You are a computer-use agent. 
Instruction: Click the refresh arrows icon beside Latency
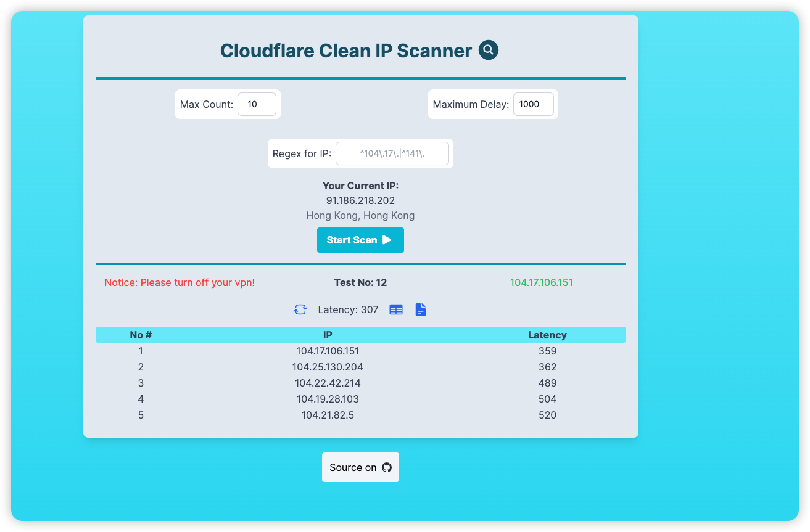pyautogui.click(x=300, y=309)
